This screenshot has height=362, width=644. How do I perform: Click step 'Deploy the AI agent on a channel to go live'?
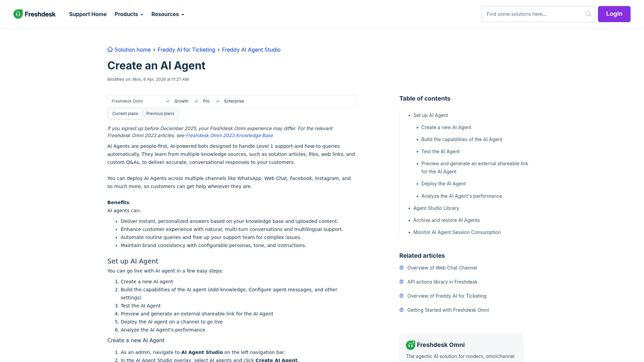pyautogui.click(x=172, y=322)
